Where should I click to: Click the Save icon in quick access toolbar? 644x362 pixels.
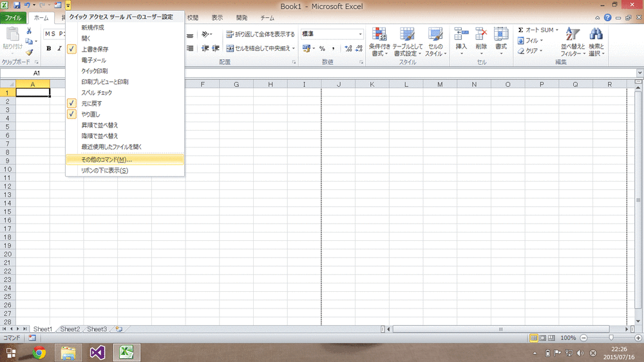point(17,5)
